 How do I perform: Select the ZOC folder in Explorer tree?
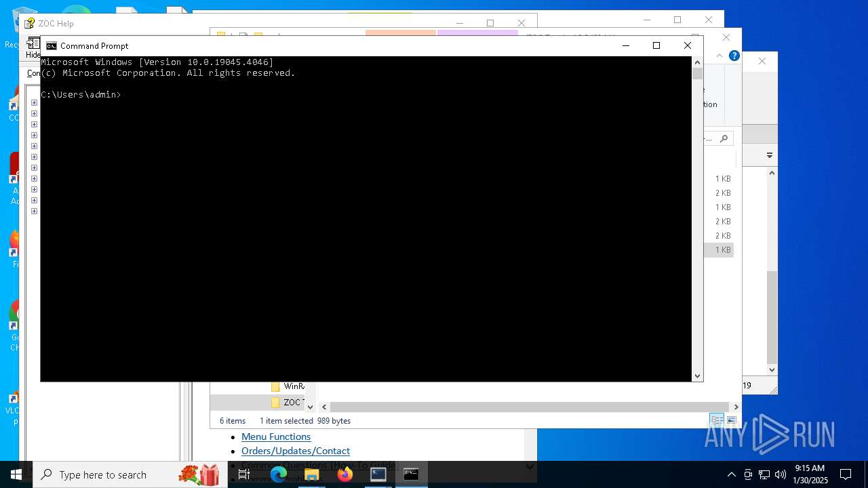pos(288,402)
